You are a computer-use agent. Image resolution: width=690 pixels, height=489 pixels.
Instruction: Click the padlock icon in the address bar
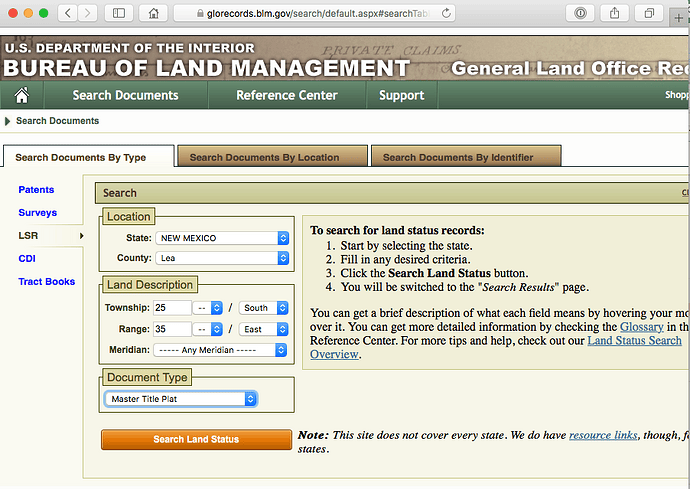(200, 14)
